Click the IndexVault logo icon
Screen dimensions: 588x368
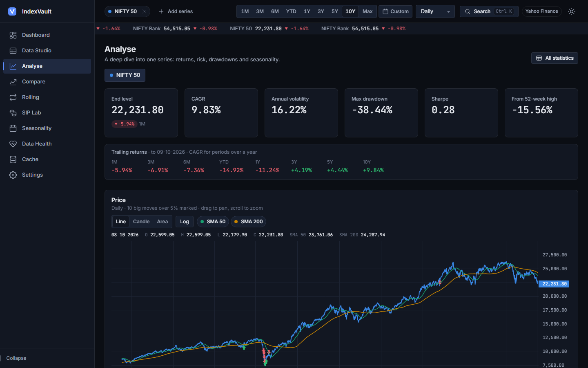click(12, 11)
